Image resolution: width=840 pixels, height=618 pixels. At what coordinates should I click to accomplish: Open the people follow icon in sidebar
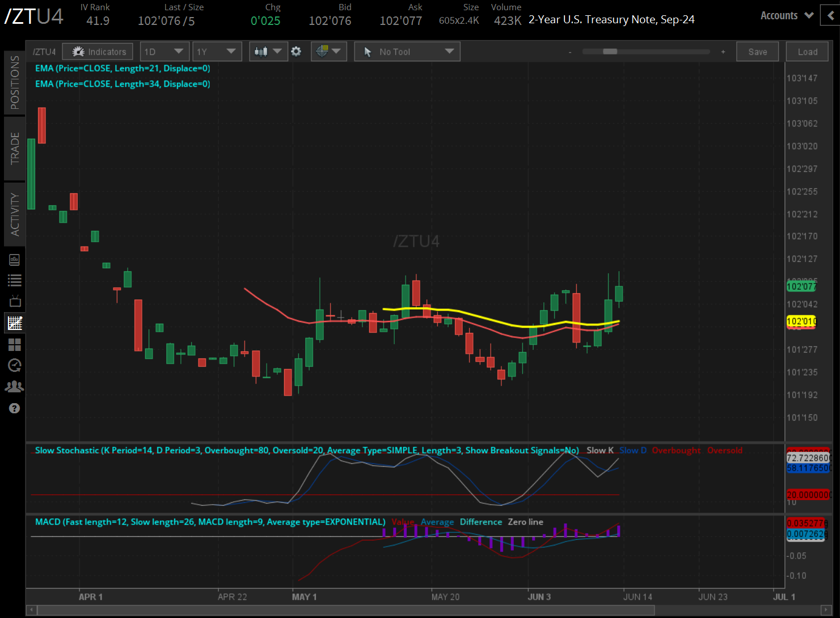[15, 387]
